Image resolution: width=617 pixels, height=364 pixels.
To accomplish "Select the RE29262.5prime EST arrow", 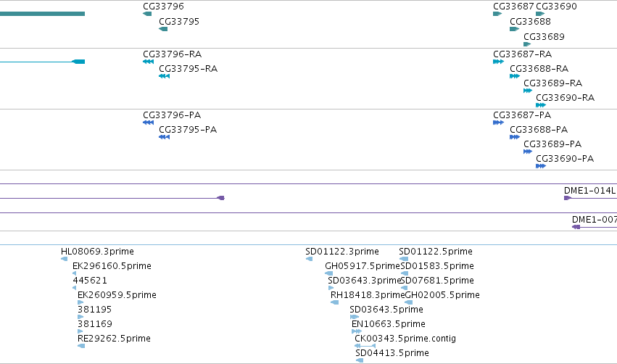I will pyautogui.click(x=81, y=346).
